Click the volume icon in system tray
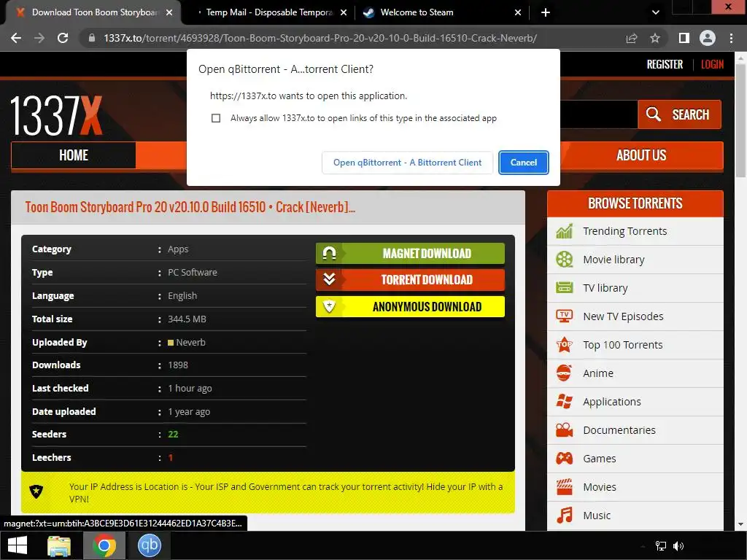 (x=678, y=546)
